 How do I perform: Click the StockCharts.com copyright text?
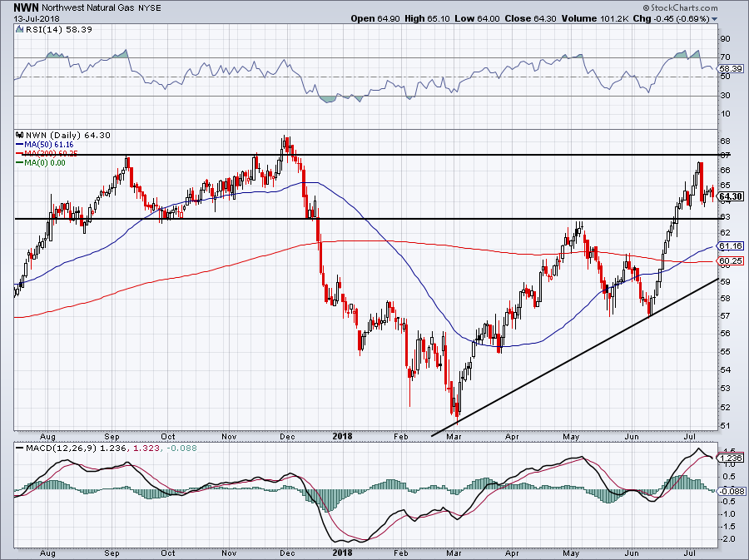(x=680, y=7)
